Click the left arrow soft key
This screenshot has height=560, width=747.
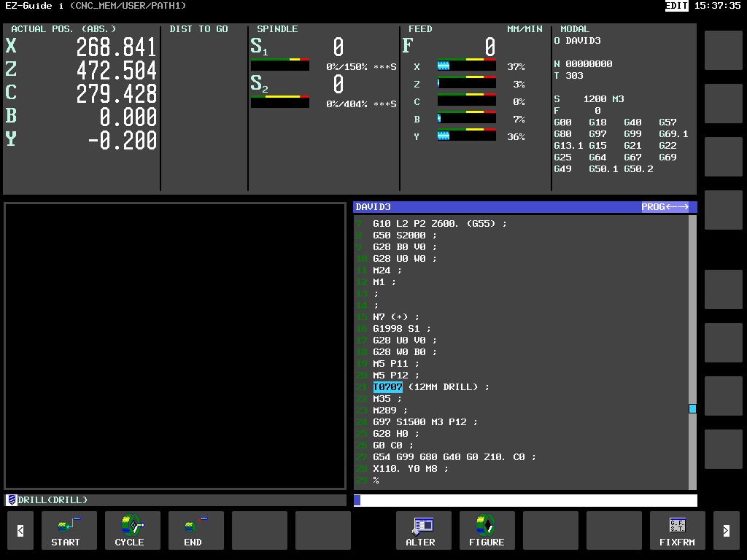pos(20,530)
